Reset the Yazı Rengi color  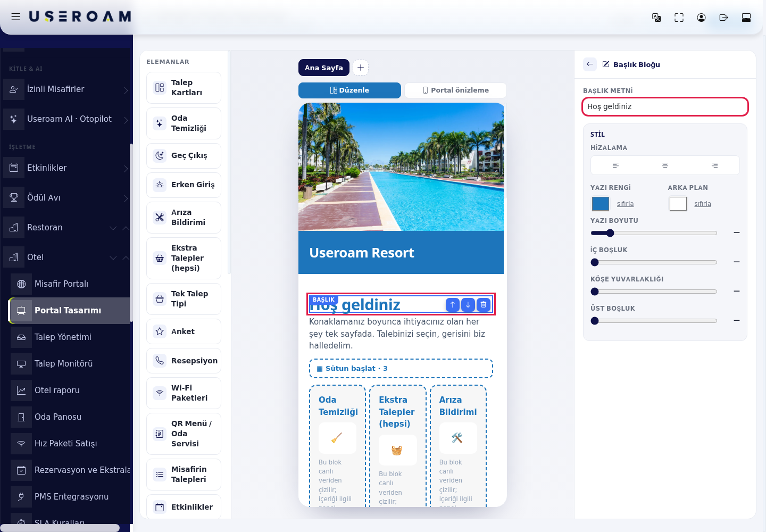coord(625,204)
